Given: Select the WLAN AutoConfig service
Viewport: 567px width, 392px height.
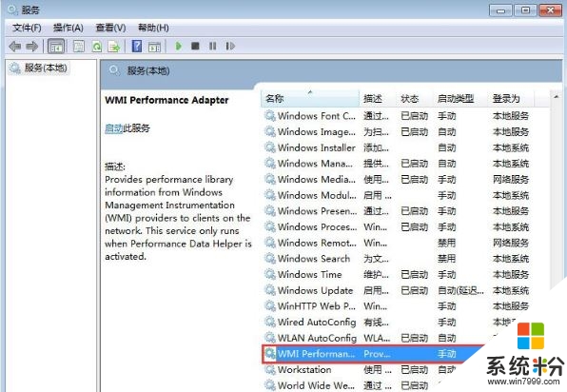Looking at the screenshot, I should point(380,338).
